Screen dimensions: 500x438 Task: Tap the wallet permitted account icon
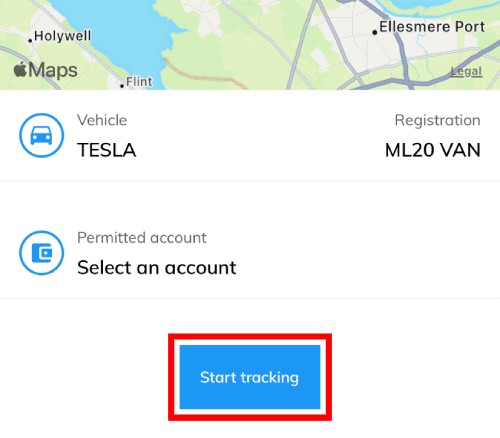click(x=41, y=253)
